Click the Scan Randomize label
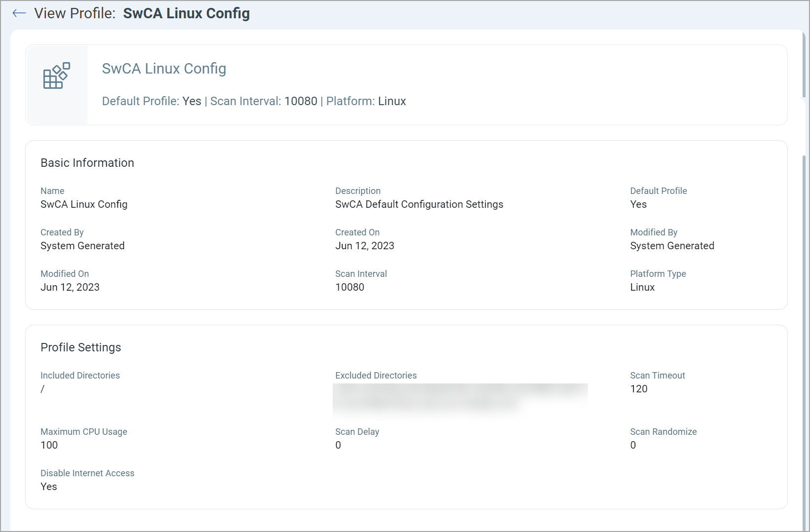 click(x=663, y=432)
